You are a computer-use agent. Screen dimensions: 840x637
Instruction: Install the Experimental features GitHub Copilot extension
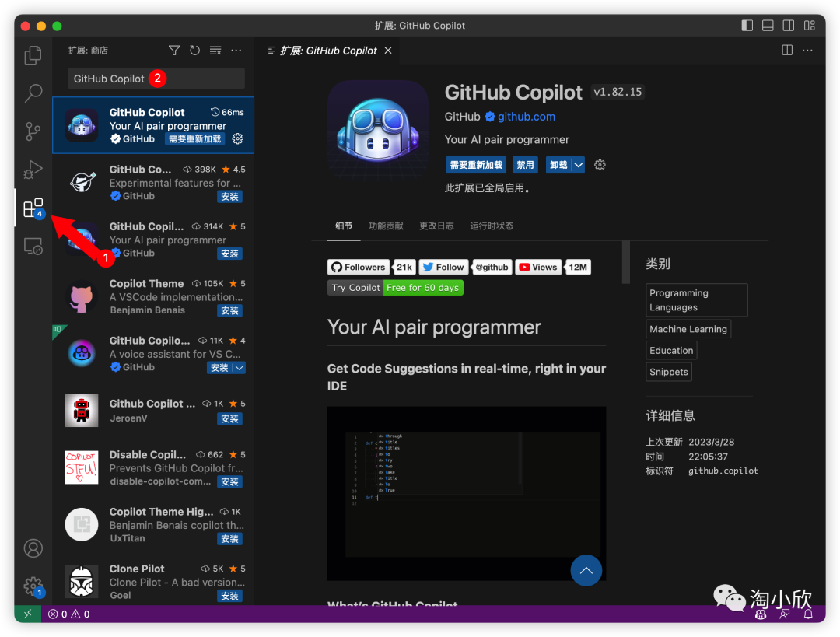tap(229, 197)
